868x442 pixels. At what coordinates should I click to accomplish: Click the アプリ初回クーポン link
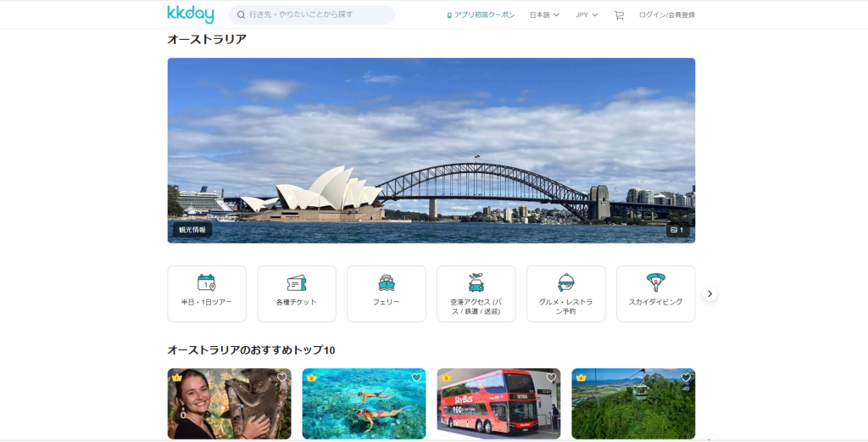(x=481, y=15)
